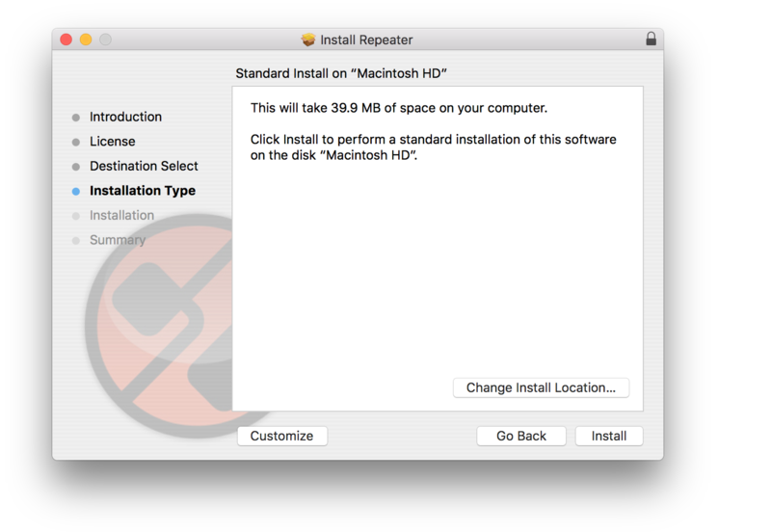Viewport: 771px width, 532px height.
Task: Click the lock icon in the title bar
Action: [651, 40]
